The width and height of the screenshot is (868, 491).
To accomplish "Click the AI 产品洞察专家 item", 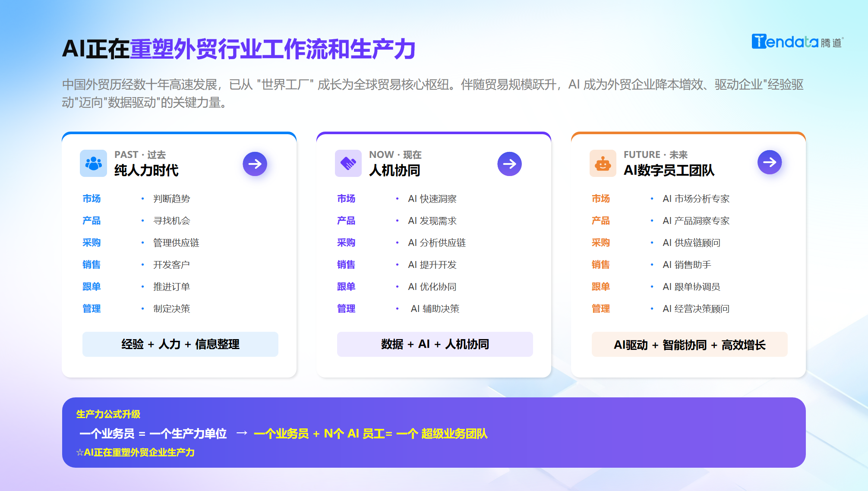I will [696, 220].
